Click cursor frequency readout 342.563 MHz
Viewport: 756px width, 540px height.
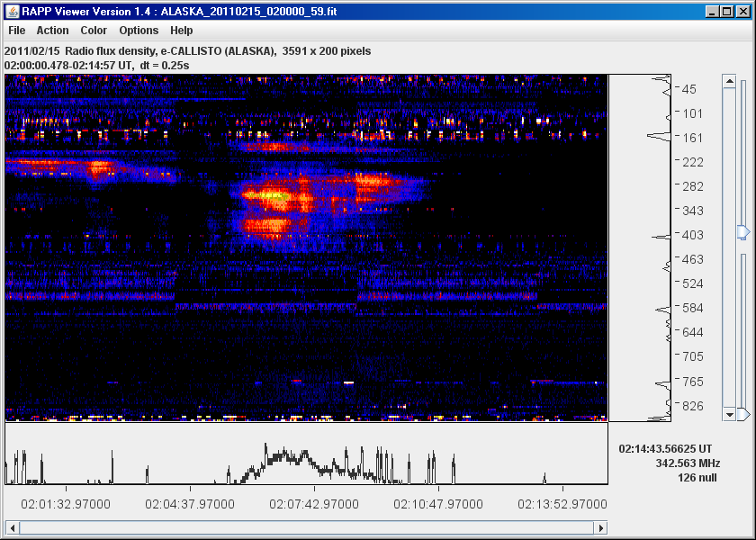(688, 463)
